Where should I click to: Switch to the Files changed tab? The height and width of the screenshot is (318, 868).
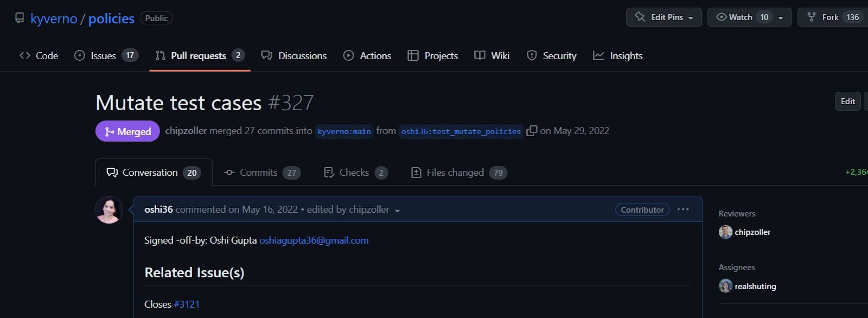(x=458, y=173)
